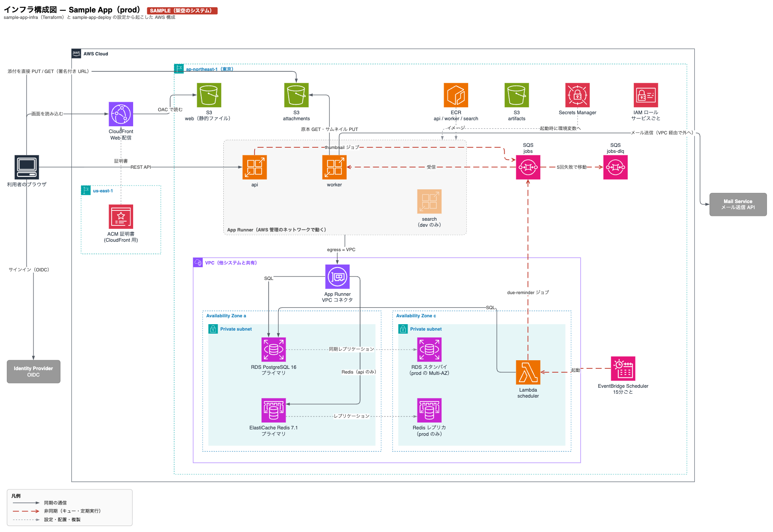Click the Lambda scheduler icon
773x532 pixels.
(x=528, y=373)
